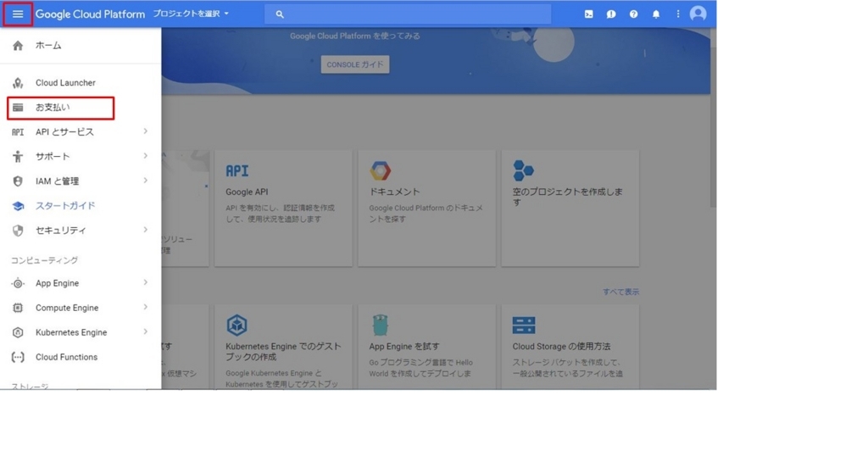Click the blue hexagons project icon
The image size is (868, 473).
(523, 170)
